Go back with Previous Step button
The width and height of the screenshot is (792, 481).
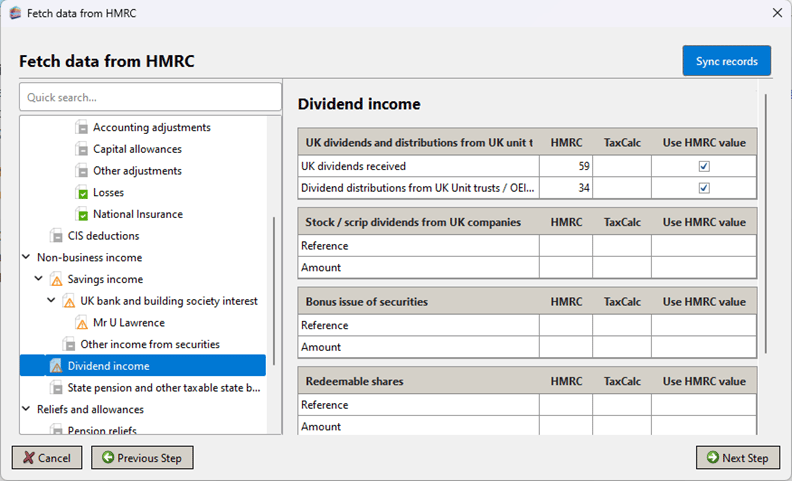tap(142, 458)
